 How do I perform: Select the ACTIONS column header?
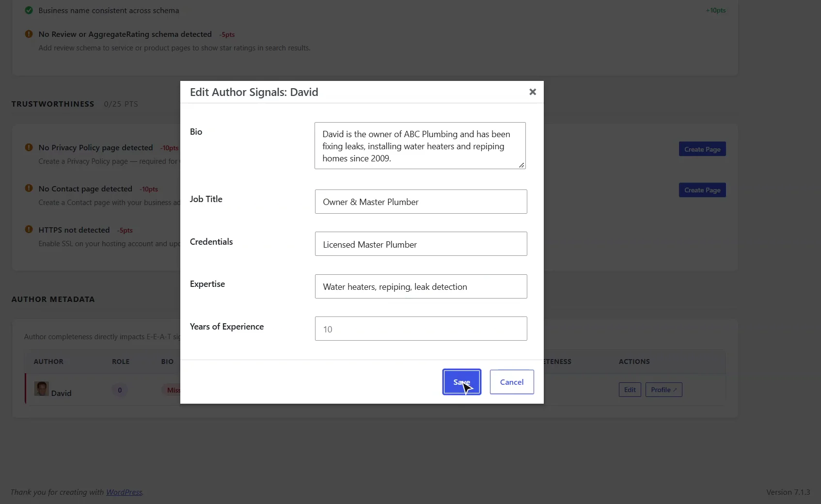point(634,362)
